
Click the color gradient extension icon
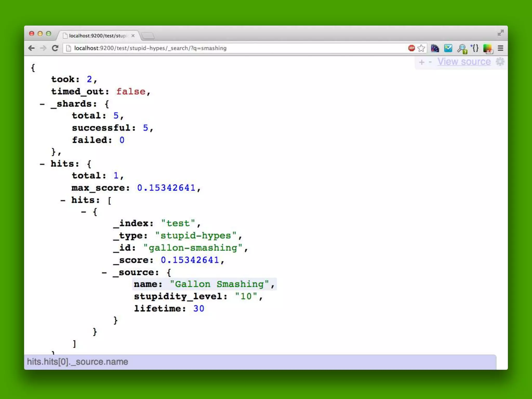[x=488, y=48]
